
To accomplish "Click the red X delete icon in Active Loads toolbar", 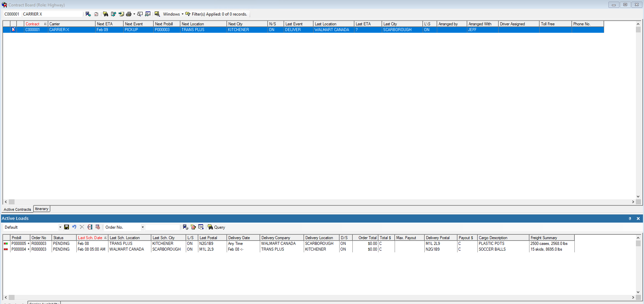I will click(82, 227).
